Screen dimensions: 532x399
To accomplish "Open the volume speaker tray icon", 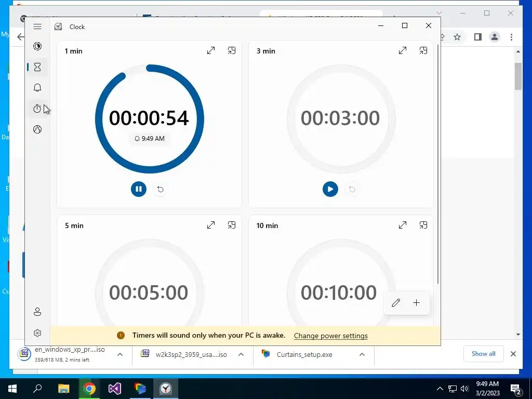I will click(x=464, y=389).
